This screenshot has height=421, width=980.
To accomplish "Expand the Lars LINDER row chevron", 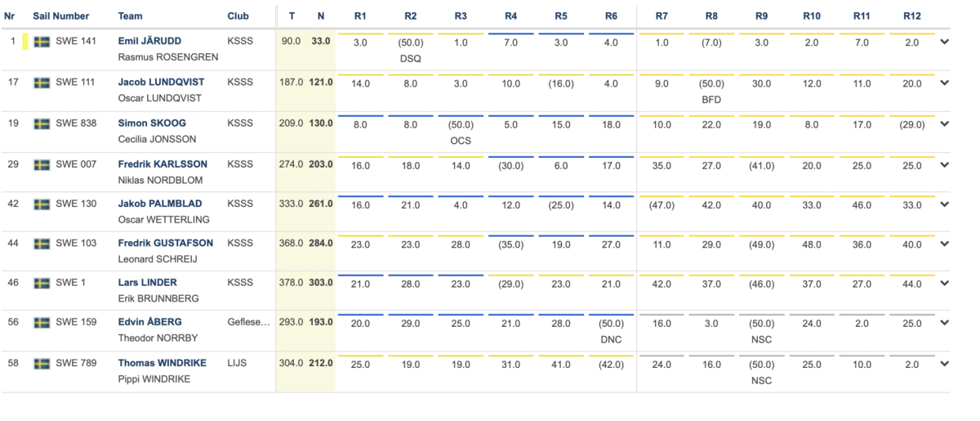I will (x=944, y=283).
